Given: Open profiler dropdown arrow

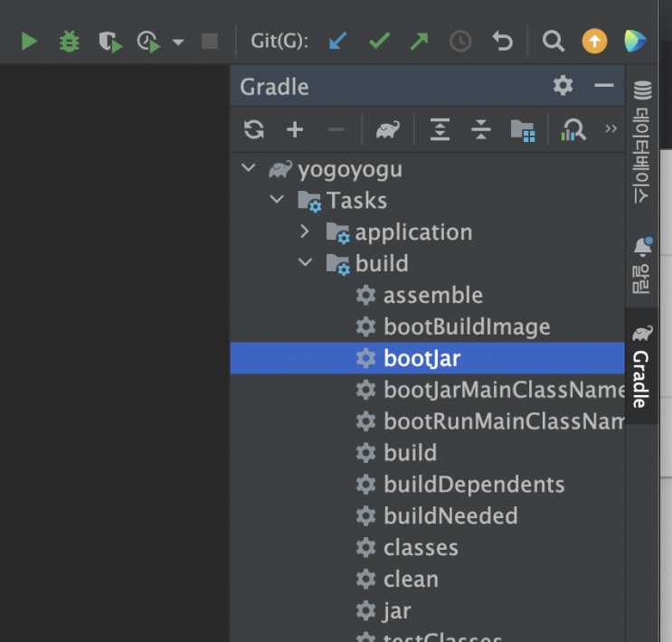Looking at the screenshot, I should click(x=178, y=42).
